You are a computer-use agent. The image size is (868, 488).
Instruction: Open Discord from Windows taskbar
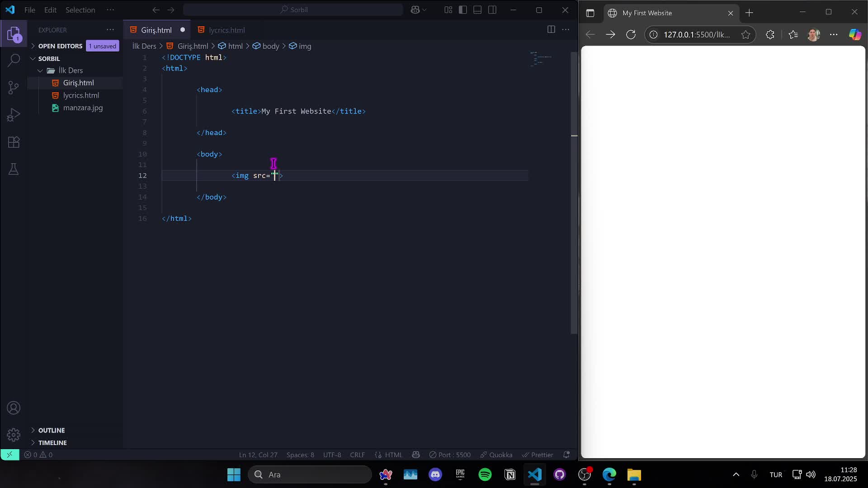(435, 474)
